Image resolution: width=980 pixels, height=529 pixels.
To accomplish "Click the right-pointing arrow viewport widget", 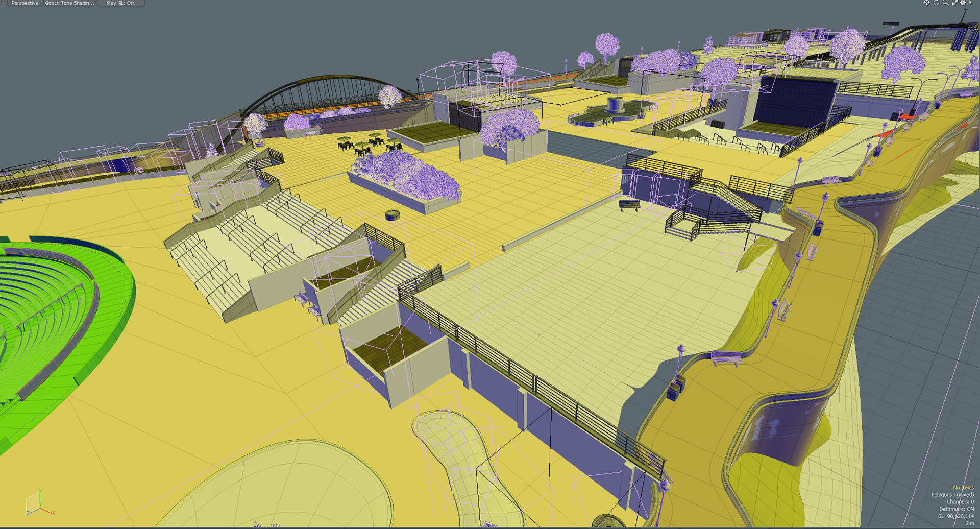I will 970,3.
